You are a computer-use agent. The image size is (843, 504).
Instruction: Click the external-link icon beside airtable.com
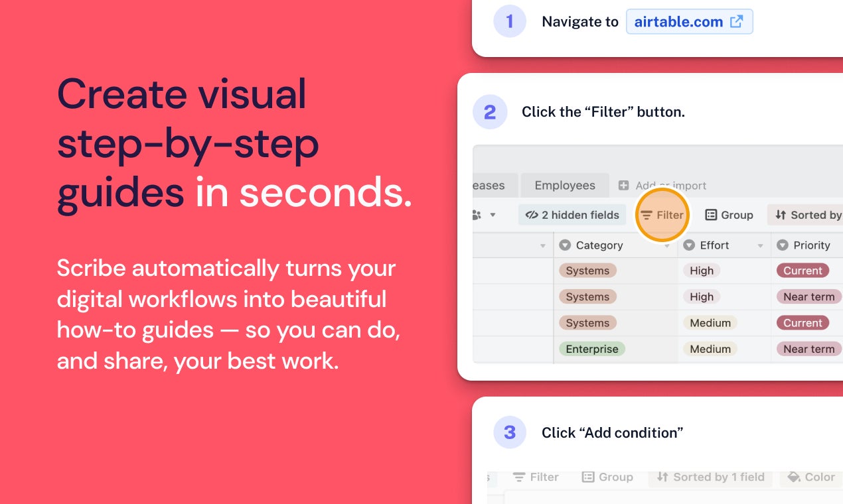click(736, 22)
